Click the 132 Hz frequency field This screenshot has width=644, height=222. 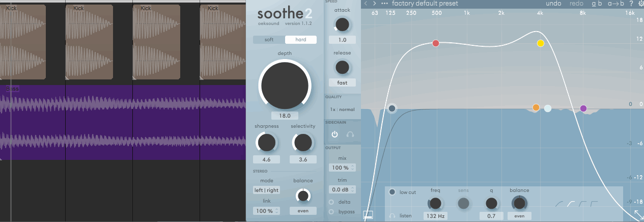pos(435,216)
